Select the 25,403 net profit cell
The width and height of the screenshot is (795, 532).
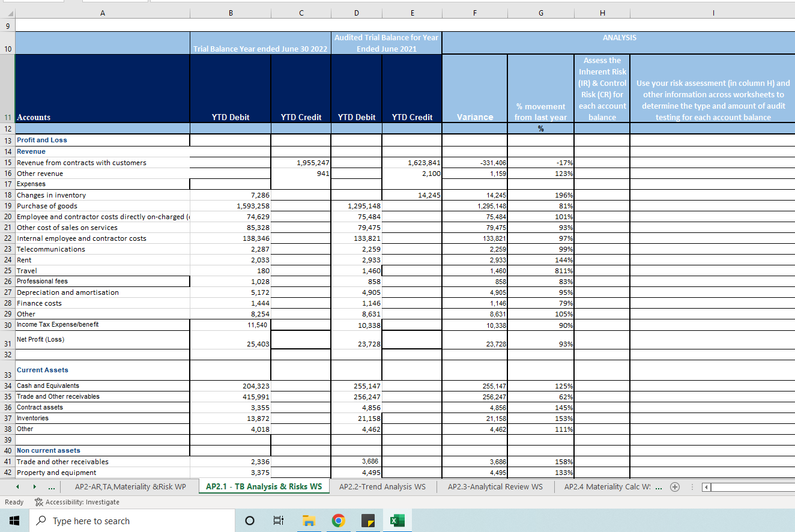click(x=230, y=340)
